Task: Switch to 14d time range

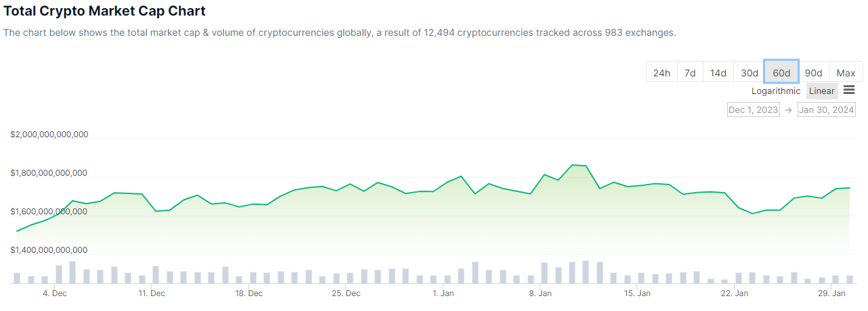Action: pyautogui.click(x=718, y=73)
